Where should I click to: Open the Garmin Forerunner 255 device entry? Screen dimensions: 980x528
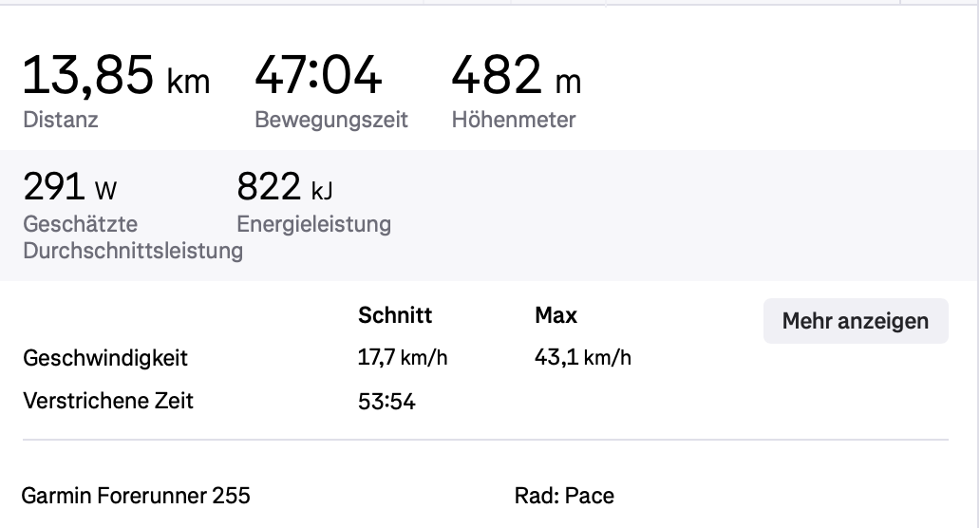click(x=136, y=496)
